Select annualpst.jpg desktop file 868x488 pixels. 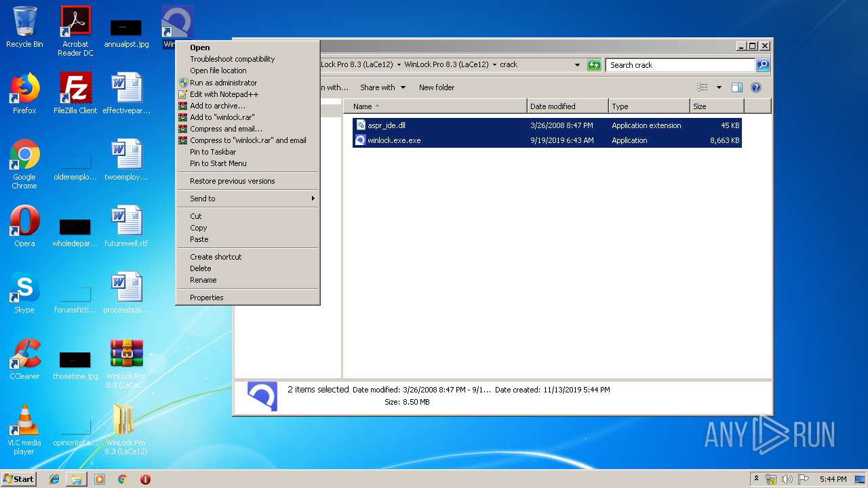[126, 33]
